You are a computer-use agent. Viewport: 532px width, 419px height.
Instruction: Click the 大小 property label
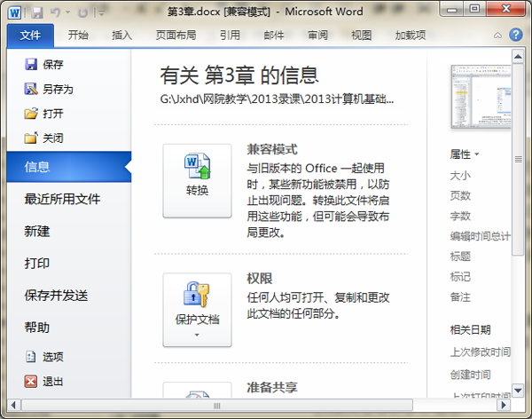coord(460,176)
